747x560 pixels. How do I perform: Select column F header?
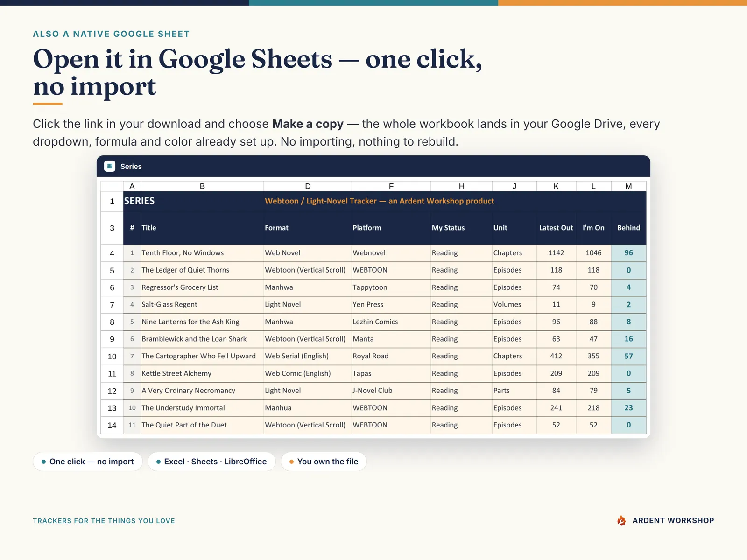(391, 186)
